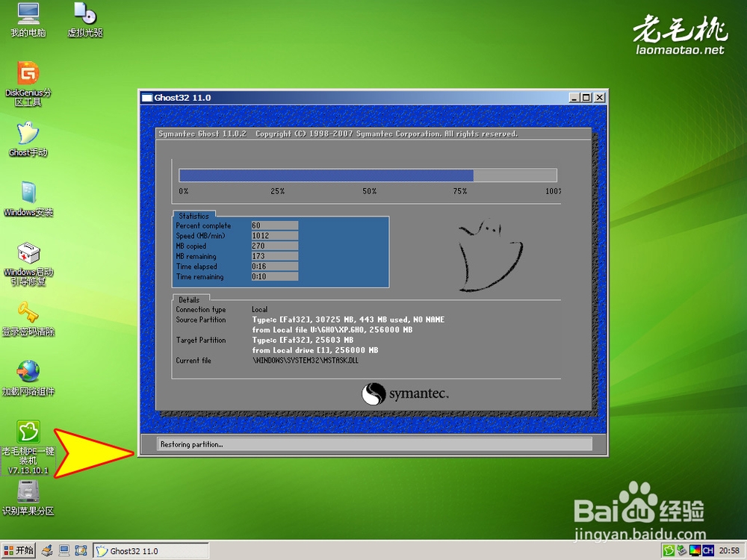
Task: Click the Symantec Ghost copyright header
Action: point(338,134)
